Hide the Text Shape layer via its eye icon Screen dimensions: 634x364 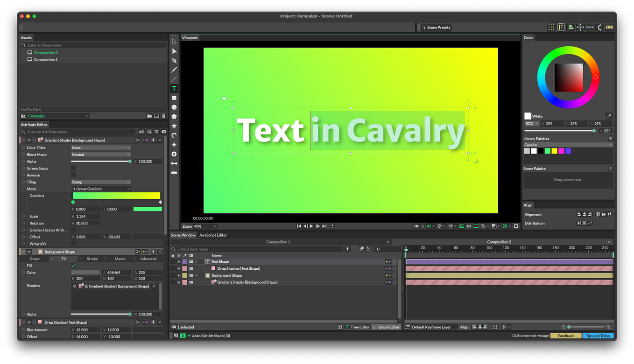click(179, 261)
